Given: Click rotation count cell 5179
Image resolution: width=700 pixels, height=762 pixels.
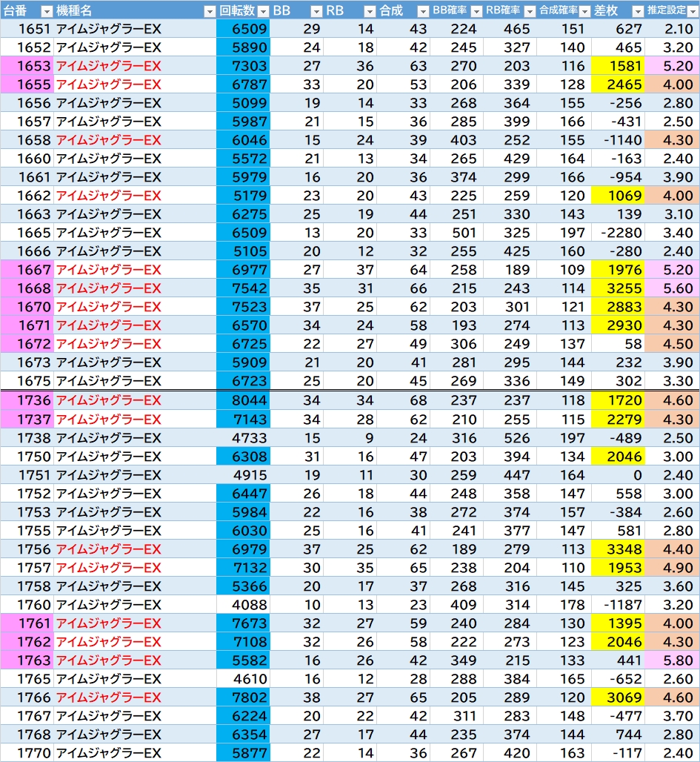Looking at the screenshot, I should [x=243, y=196].
